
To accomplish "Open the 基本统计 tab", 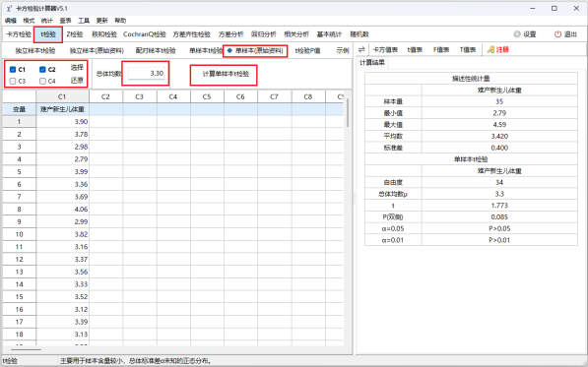I will click(329, 34).
